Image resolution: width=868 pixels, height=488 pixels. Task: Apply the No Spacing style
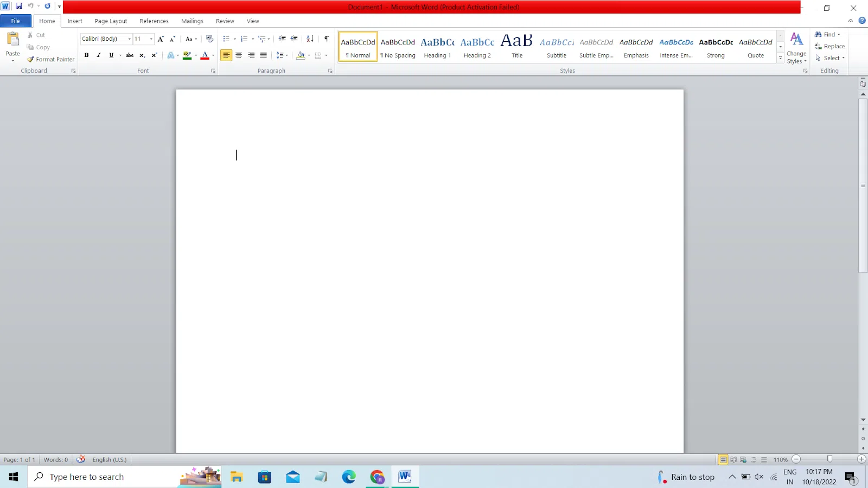pyautogui.click(x=398, y=47)
